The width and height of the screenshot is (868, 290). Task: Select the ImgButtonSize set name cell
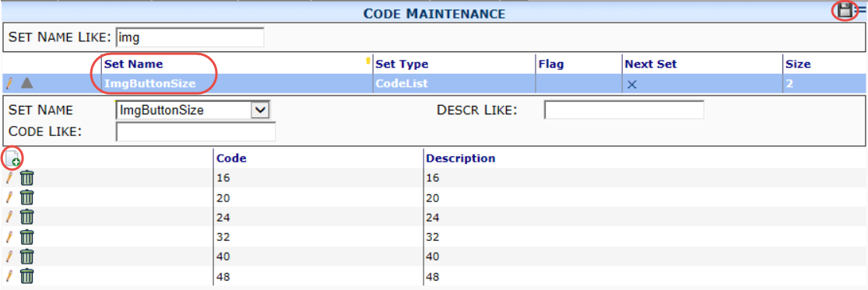[x=149, y=84]
